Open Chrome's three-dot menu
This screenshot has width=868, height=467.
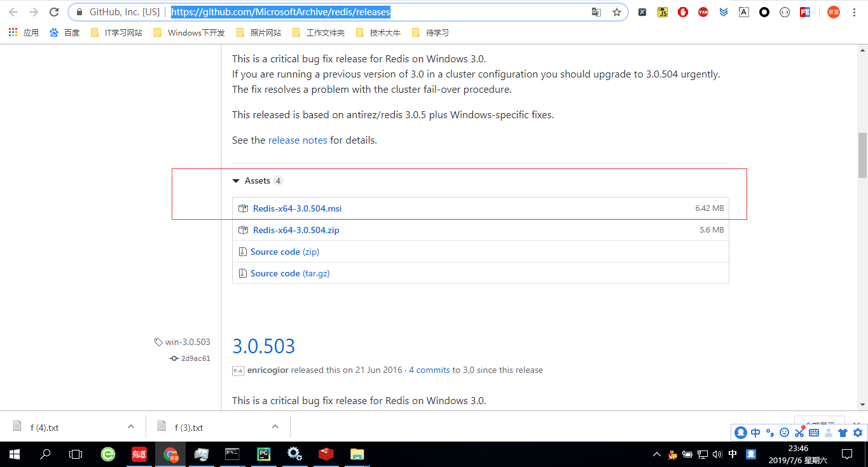(854, 11)
